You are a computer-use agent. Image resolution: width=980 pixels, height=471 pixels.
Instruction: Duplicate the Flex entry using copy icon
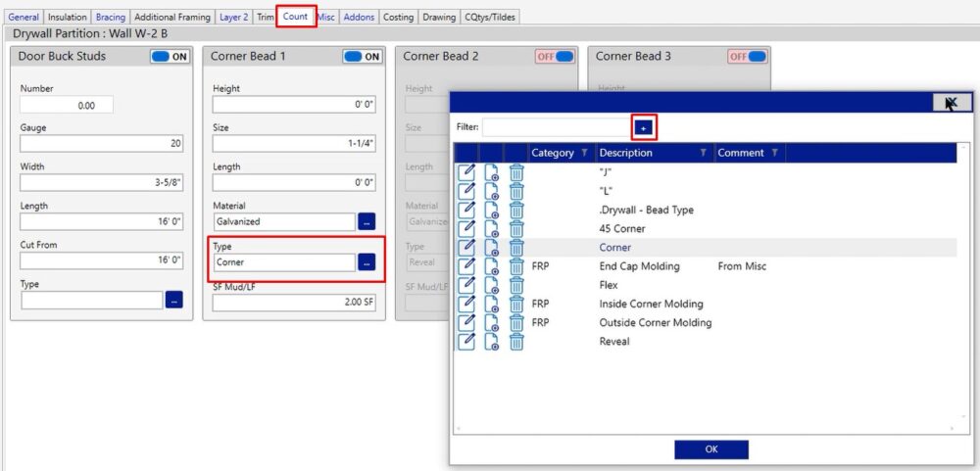coord(492,285)
